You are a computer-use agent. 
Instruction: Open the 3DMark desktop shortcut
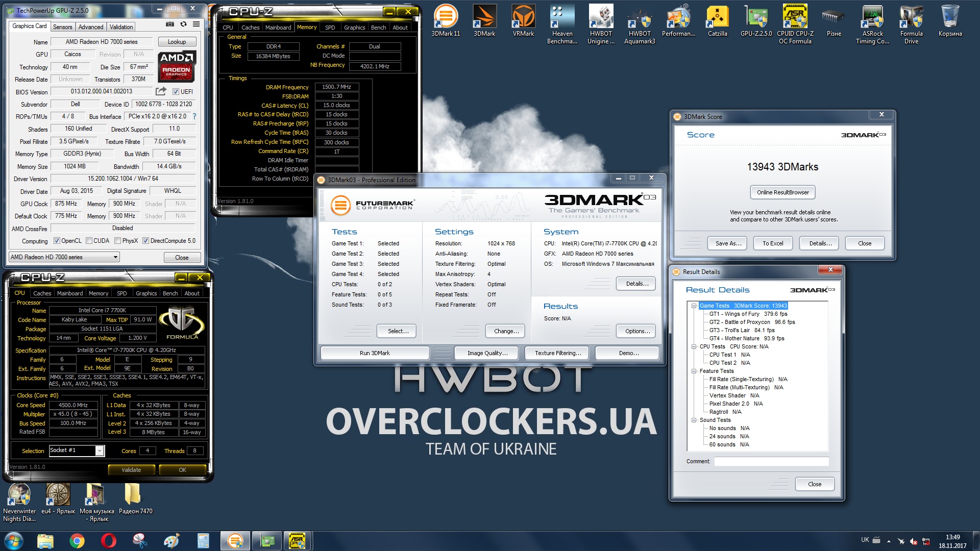point(484,21)
